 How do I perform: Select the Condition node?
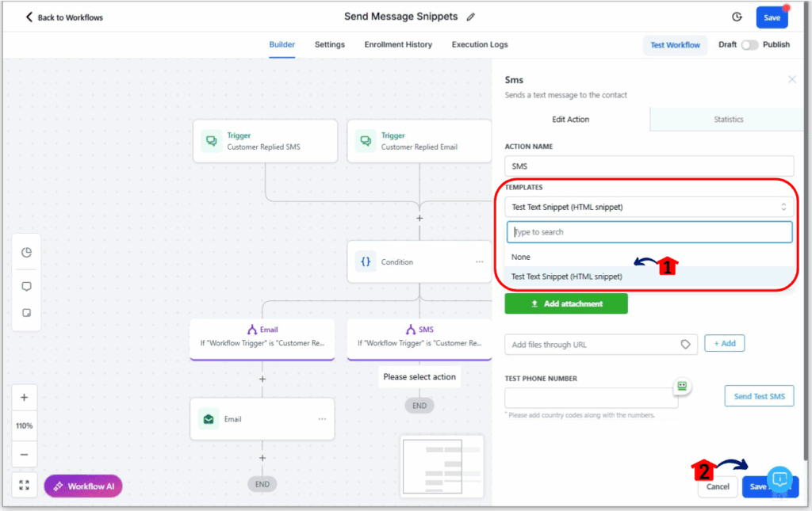pos(419,261)
